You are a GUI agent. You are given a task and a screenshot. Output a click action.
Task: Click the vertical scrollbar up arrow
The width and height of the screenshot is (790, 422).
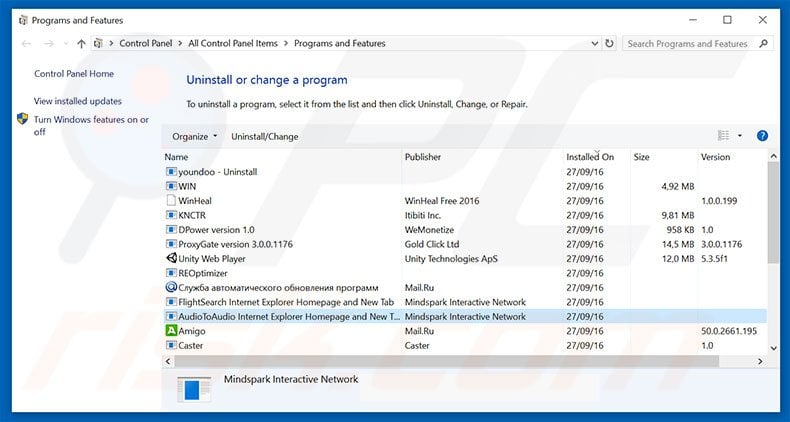pyautogui.click(x=774, y=157)
